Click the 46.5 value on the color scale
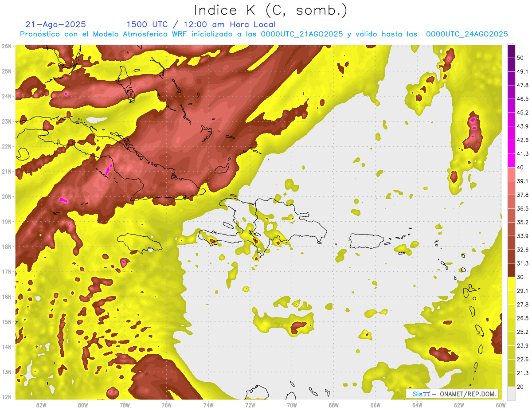532x411 pixels. 522,99
